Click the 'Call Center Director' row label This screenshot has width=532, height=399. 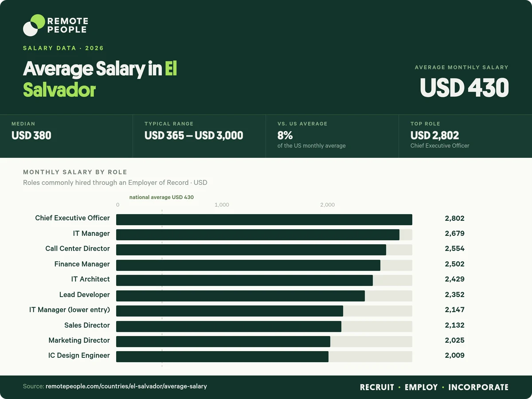point(78,249)
